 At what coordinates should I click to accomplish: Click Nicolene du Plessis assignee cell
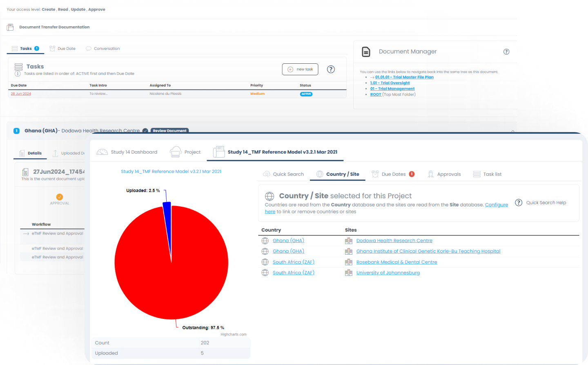pyautogui.click(x=165, y=94)
